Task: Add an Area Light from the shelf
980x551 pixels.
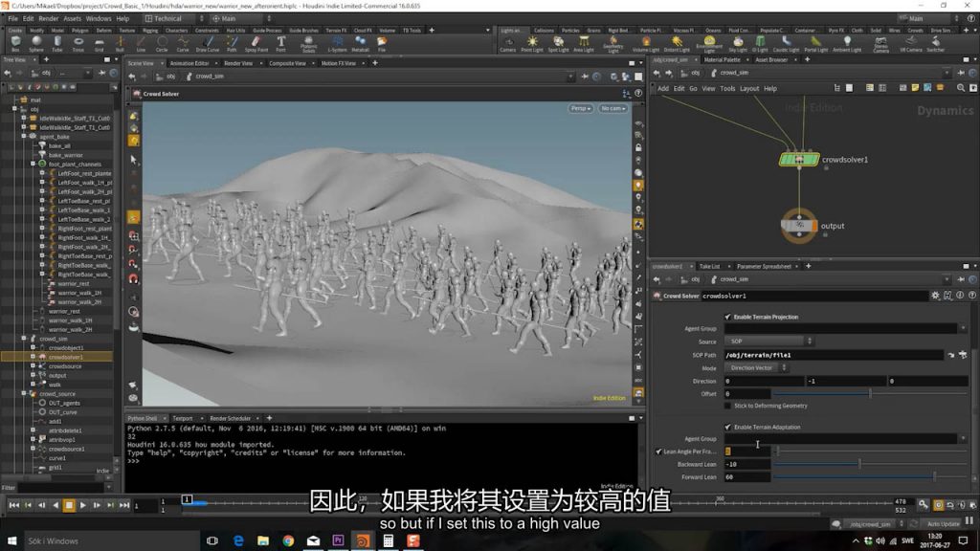Action: (x=583, y=44)
